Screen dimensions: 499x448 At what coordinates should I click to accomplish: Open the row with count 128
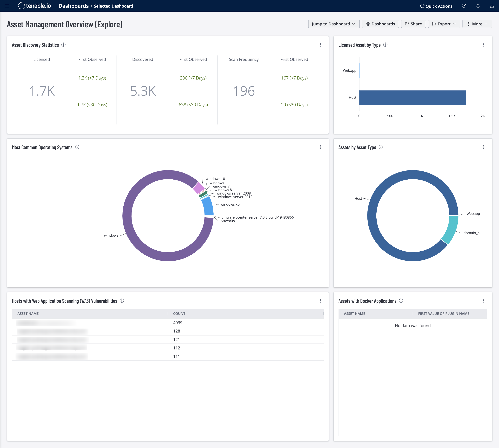pyautogui.click(x=168, y=331)
